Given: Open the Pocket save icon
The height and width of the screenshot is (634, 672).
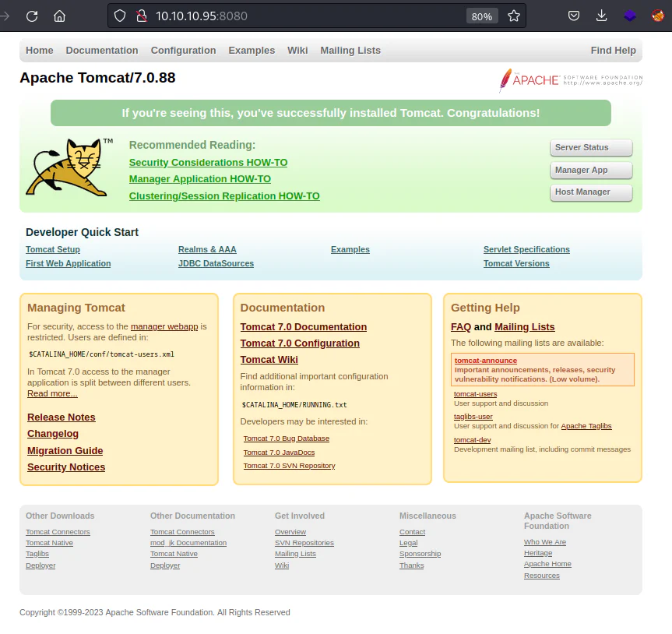Looking at the screenshot, I should 574,16.
